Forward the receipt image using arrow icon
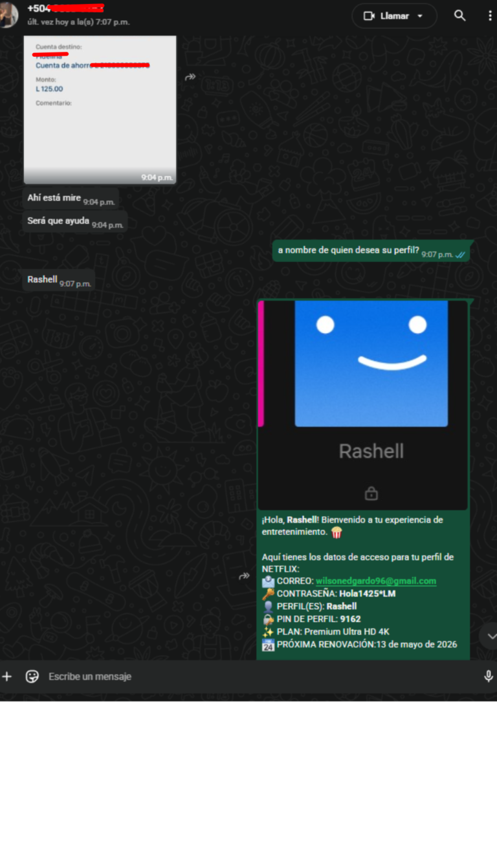 coord(190,77)
